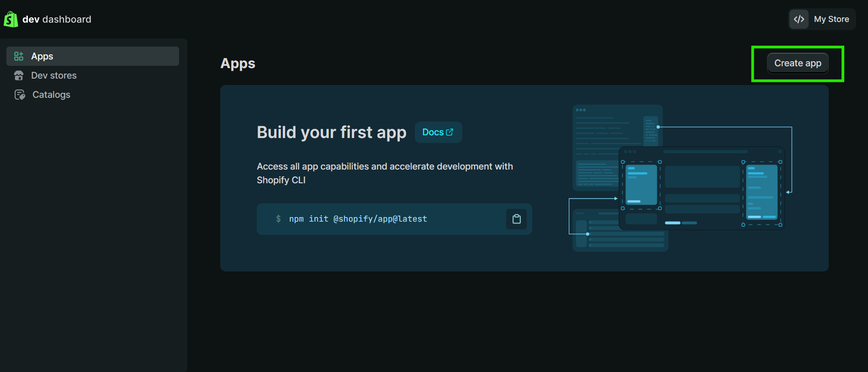Click the Apps grid icon in sidebar
The height and width of the screenshot is (372, 868).
click(19, 56)
